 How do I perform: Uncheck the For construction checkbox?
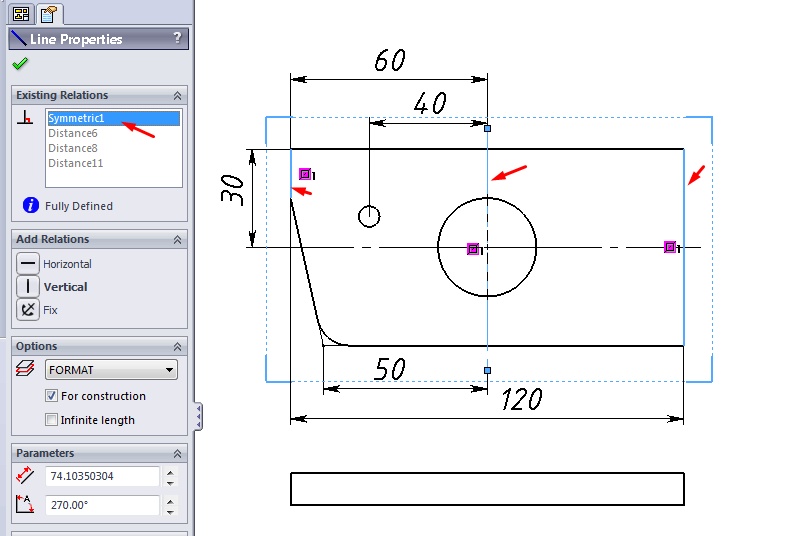point(51,396)
